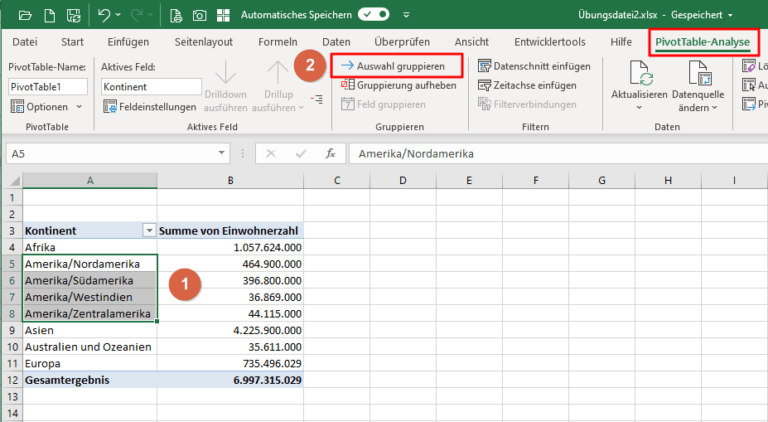Open the Ansicht tab
This screenshot has height=422, width=768.
472,42
